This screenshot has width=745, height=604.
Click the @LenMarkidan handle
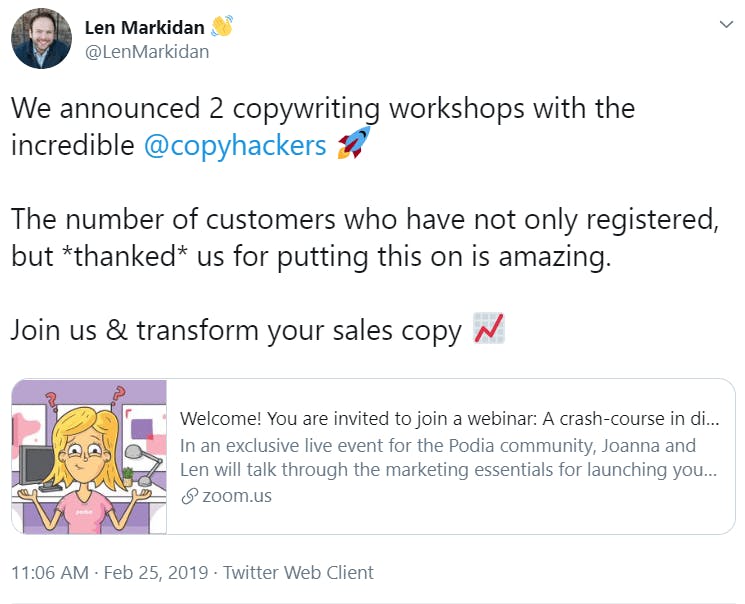pos(147,52)
